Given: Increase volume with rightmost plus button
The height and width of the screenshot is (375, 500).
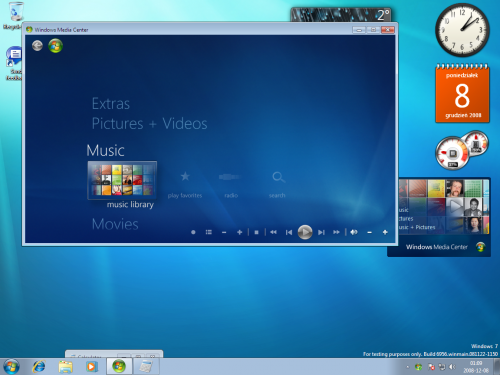Looking at the screenshot, I should click(x=385, y=232).
